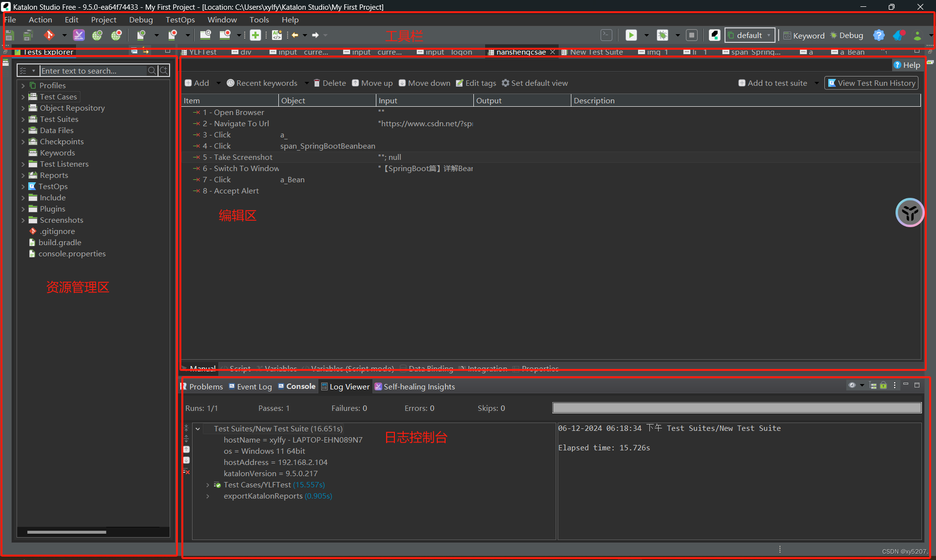Screen dimensions: 936x560
Task: Expand the Test Cases/YLFTest log node
Action: (x=208, y=485)
